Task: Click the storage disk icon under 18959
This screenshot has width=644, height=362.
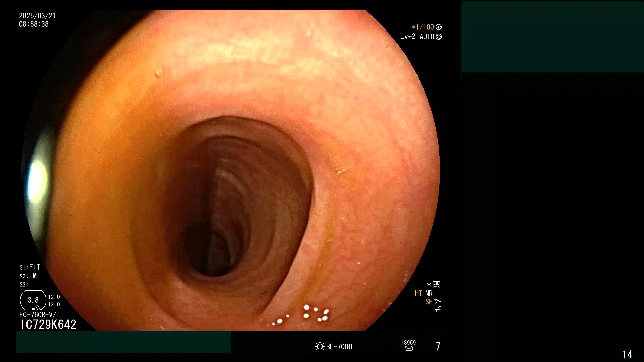Action: click(409, 348)
